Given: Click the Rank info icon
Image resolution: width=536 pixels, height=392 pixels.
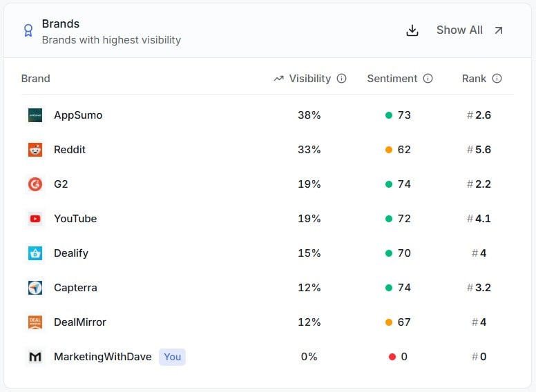Looking at the screenshot, I should (497, 79).
